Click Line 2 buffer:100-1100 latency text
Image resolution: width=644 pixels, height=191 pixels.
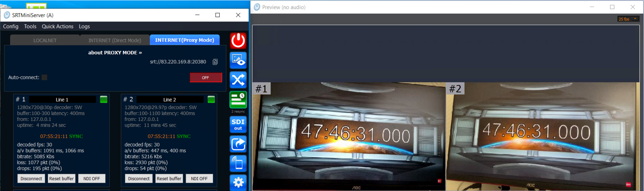pos(160,113)
